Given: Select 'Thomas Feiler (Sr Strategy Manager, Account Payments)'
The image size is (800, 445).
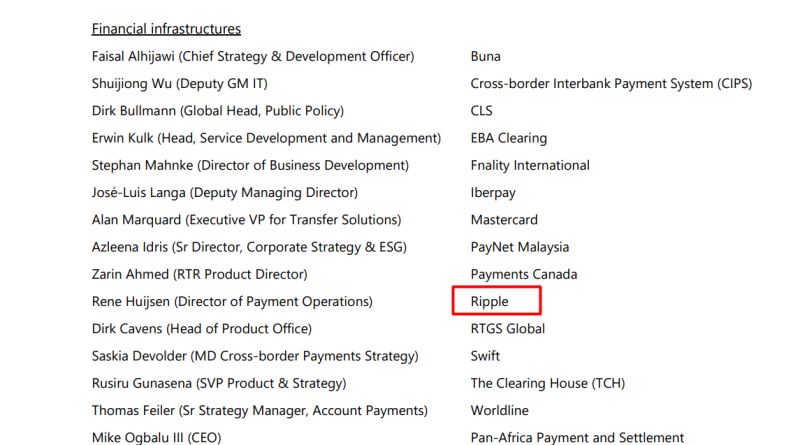Looking at the screenshot, I should 260,411.
